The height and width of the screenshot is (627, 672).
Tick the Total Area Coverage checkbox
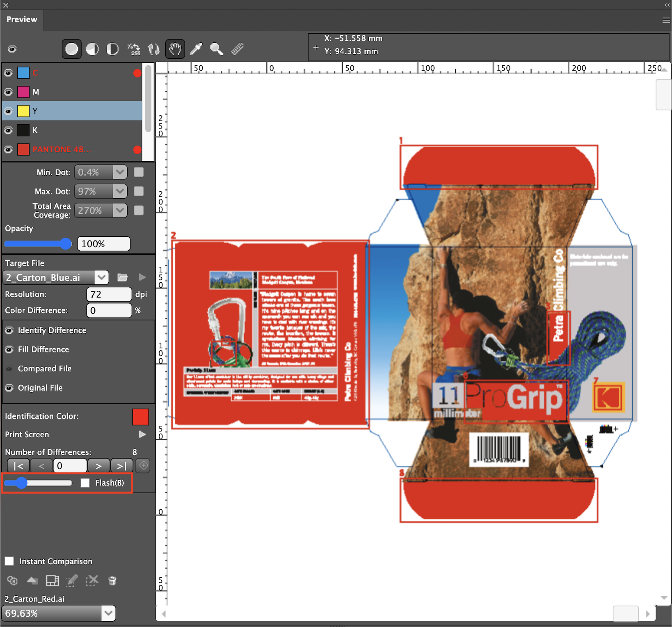(139, 211)
